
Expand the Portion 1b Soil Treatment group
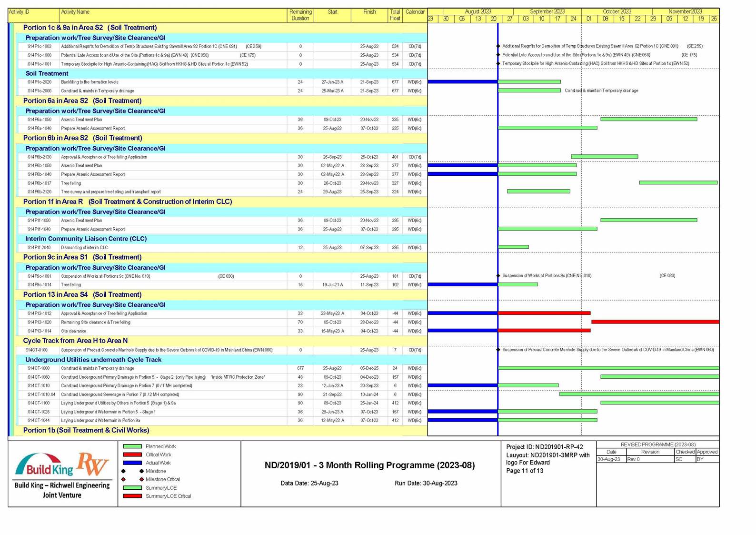(86, 430)
